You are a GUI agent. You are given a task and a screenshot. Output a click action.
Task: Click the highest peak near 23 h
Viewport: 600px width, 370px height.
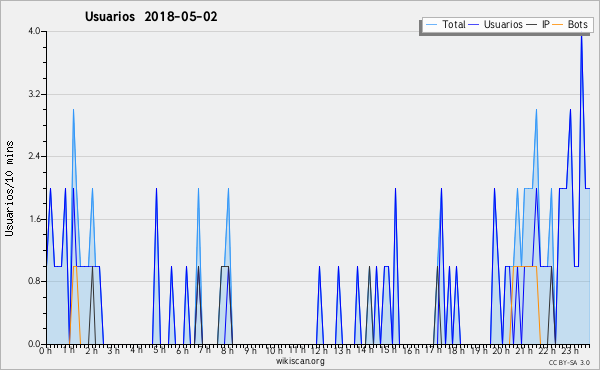(x=581, y=35)
